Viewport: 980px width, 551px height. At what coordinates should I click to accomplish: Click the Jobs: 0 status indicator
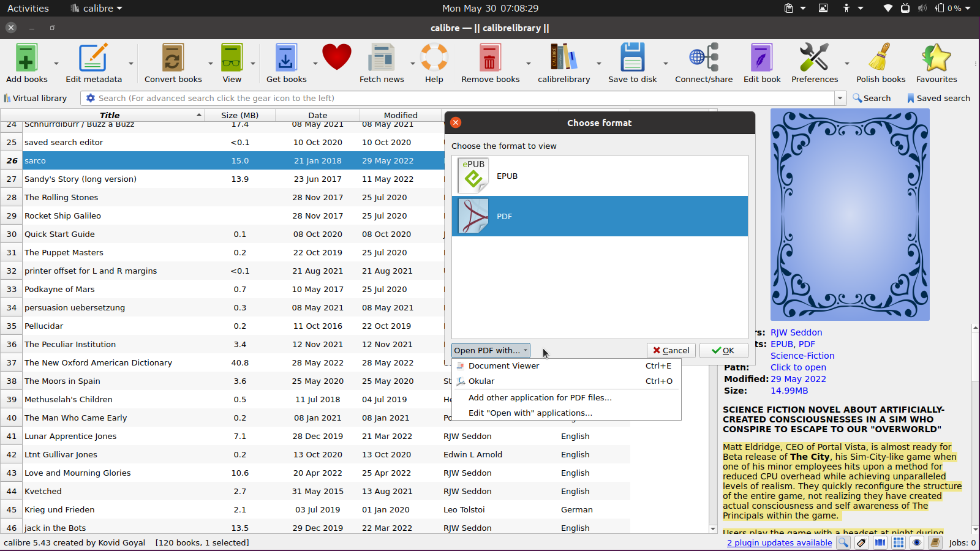coord(962,542)
